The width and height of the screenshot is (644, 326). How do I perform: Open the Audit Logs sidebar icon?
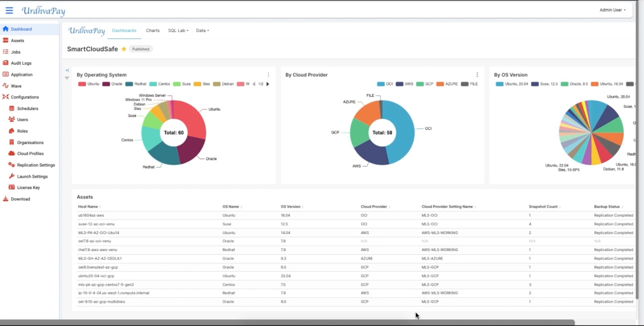6,63
